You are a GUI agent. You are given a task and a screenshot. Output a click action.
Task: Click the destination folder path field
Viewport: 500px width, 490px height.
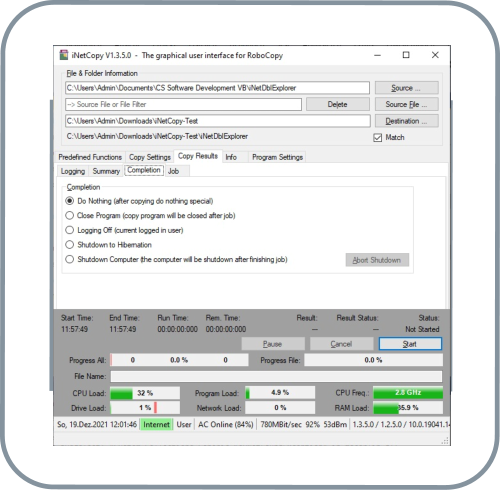tap(218, 121)
